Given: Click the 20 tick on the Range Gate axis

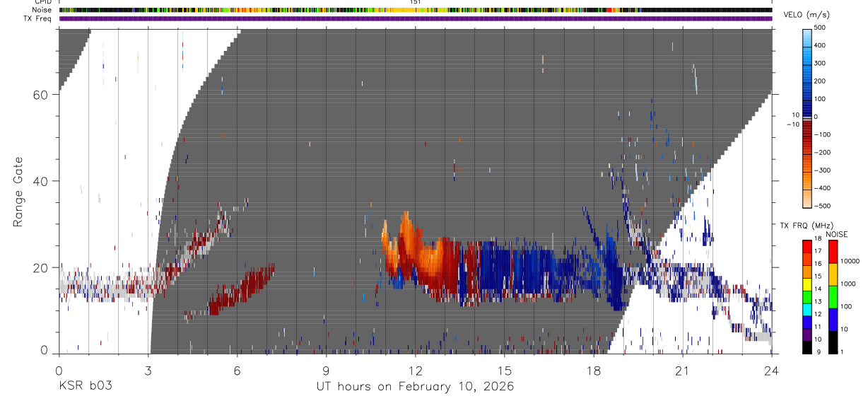Looking at the screenshot, I should click(x=40, y=267).
